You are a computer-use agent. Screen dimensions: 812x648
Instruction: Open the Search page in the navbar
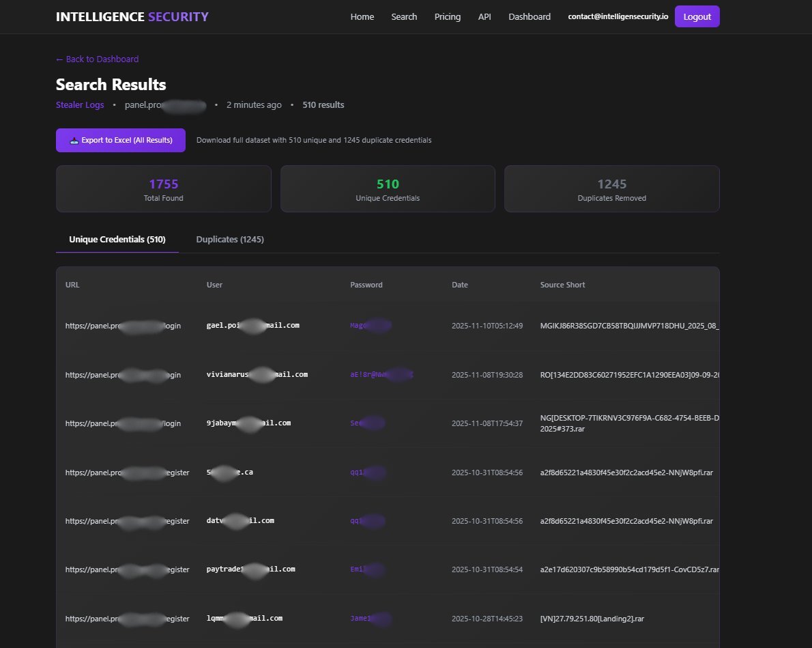click(x=404, y=16)
